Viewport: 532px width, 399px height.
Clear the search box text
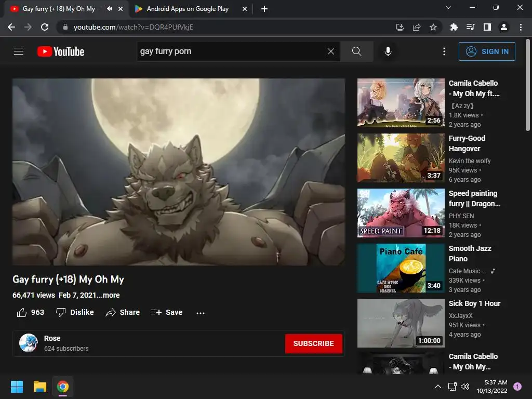(331, 51)
